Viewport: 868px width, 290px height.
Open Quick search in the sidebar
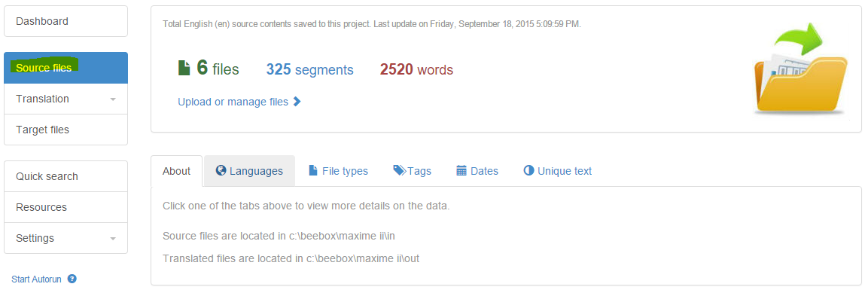coord(66,176)
